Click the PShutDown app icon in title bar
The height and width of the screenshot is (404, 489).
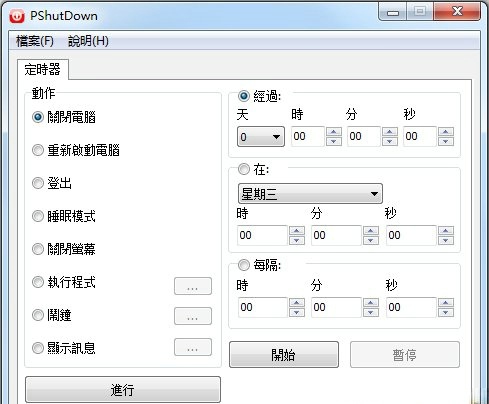point(17,16)
